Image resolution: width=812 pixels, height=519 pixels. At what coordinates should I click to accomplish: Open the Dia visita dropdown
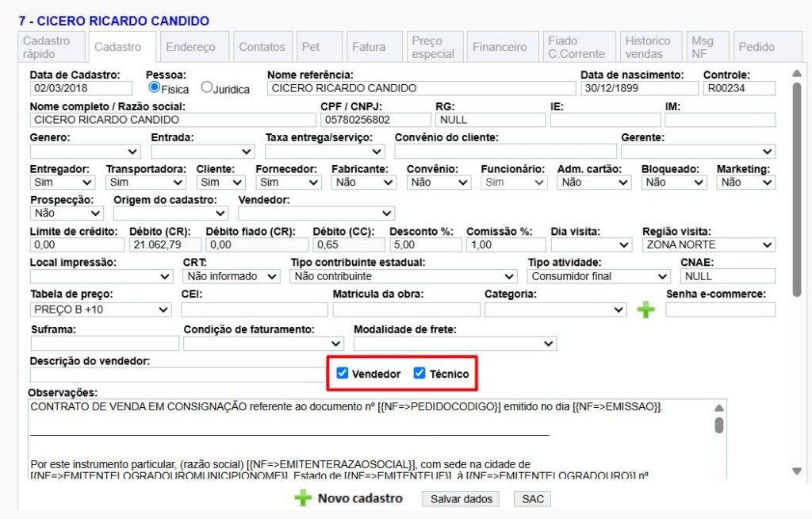click(x=591, y=244)
